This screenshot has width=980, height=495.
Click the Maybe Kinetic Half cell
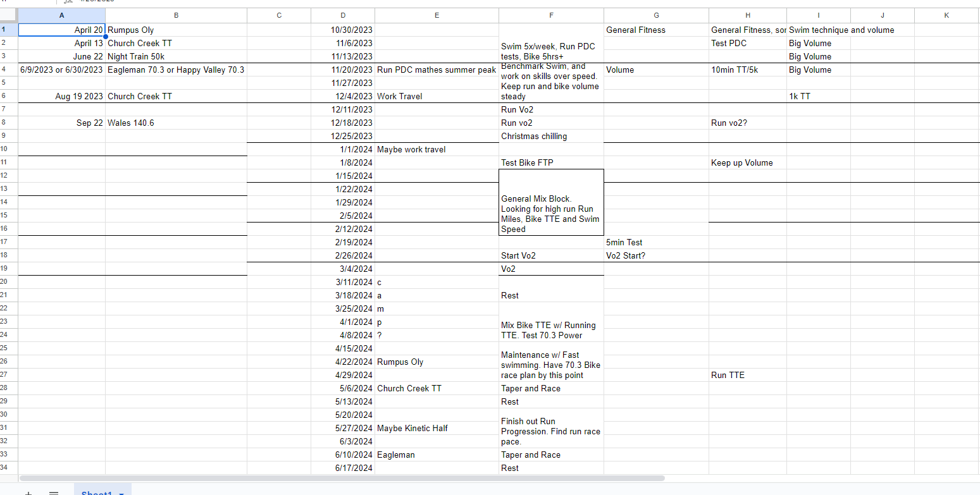tap(436, 428)
